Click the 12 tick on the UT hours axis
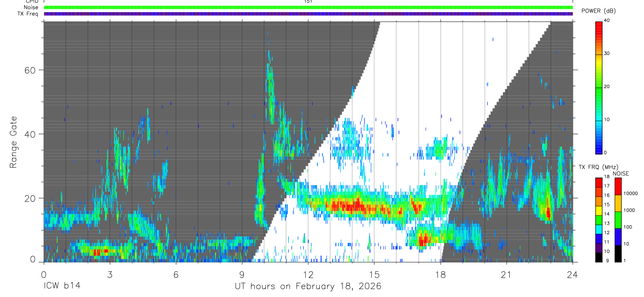 [x=308, y=274]
